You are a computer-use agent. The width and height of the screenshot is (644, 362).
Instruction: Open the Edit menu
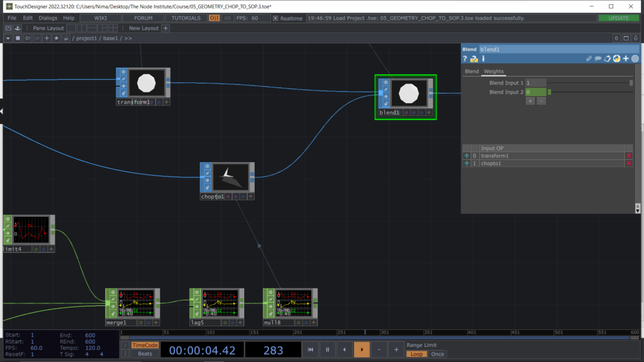point(28,18)
